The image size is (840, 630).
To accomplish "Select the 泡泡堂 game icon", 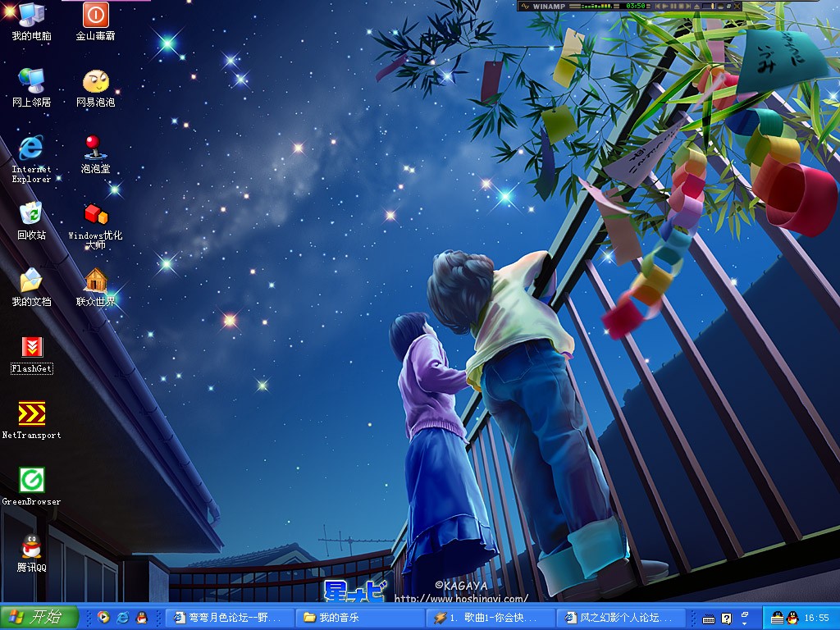I will click(x=95, y=154).
